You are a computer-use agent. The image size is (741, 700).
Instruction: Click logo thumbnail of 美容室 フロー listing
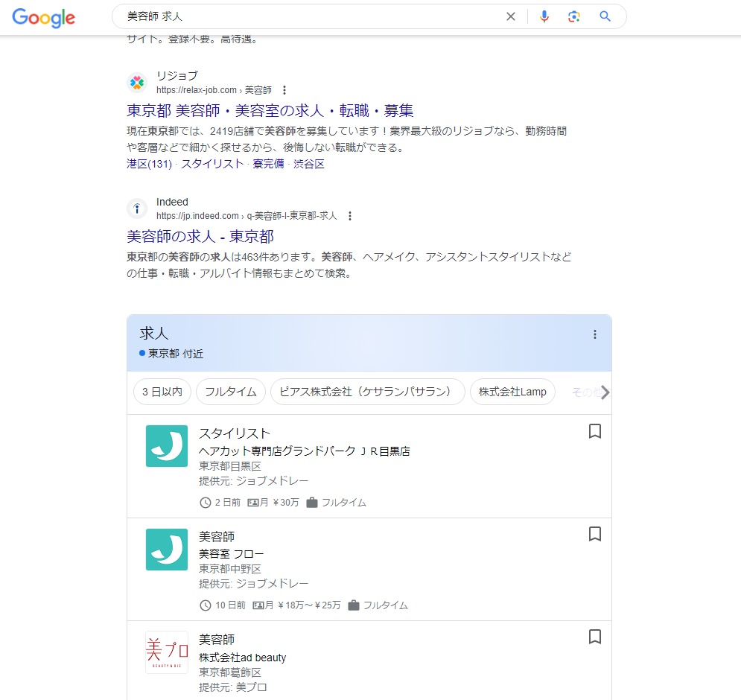click(x=167, y=550)
